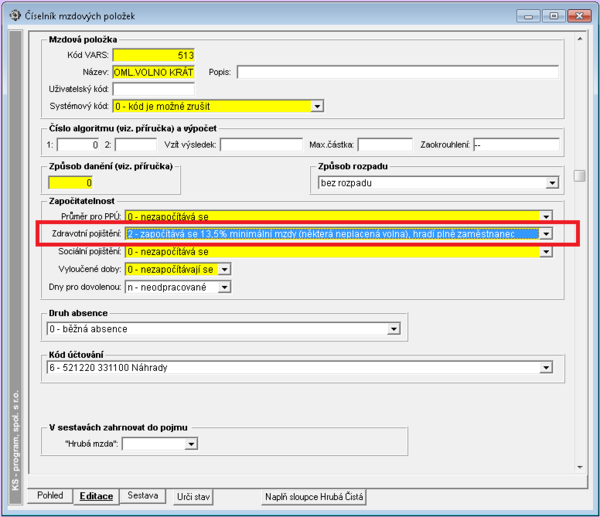Expand the Druh absence dropdown

coord(394,329)
